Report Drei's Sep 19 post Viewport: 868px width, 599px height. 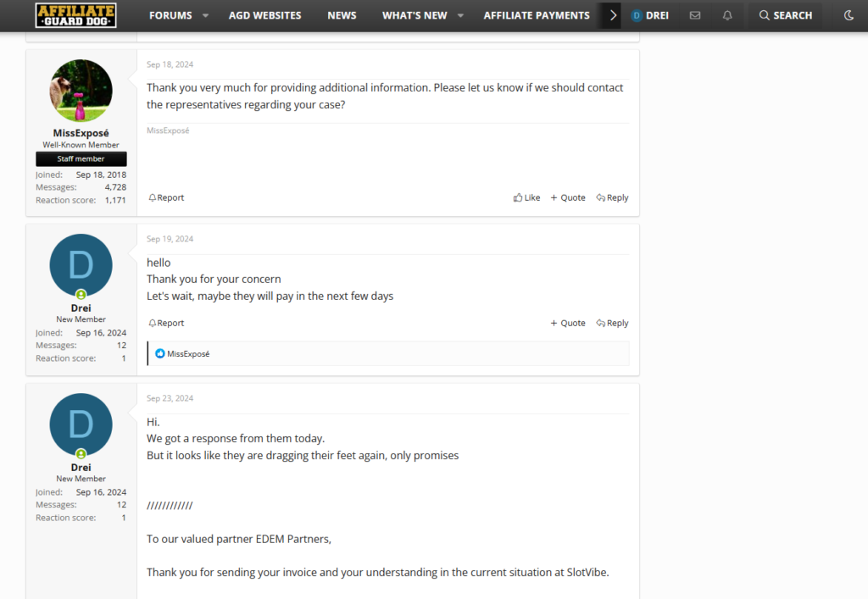166,323
